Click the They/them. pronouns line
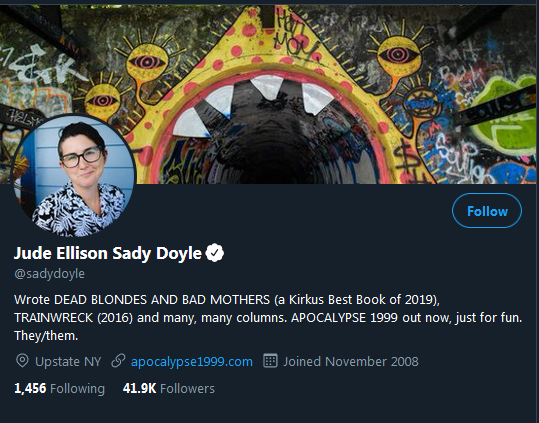This screenshot has height=423, width=539. 46,336
